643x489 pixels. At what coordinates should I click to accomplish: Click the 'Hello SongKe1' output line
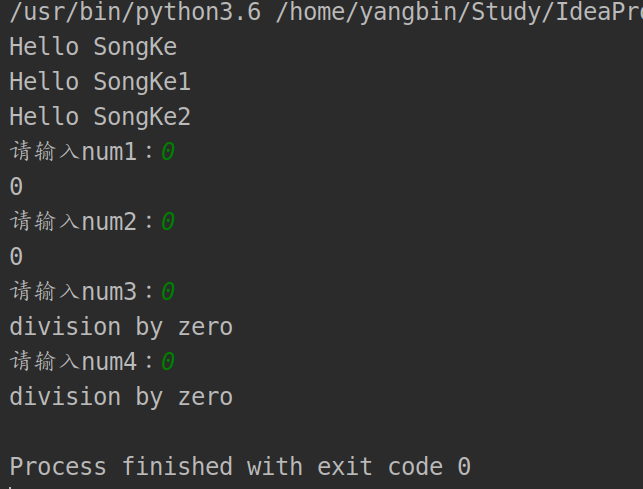tap(100, 81)
